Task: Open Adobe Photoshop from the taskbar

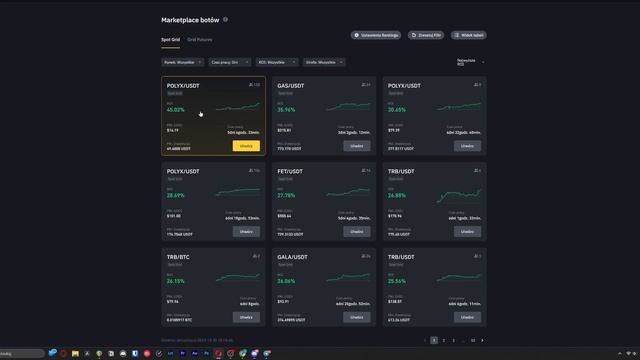Action: (x=207, y=353)
